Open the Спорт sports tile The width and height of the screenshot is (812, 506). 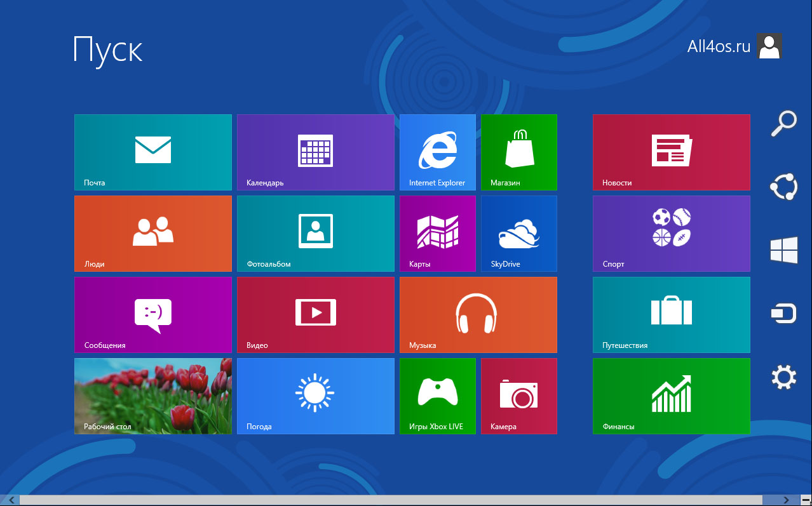pos(672,234)
